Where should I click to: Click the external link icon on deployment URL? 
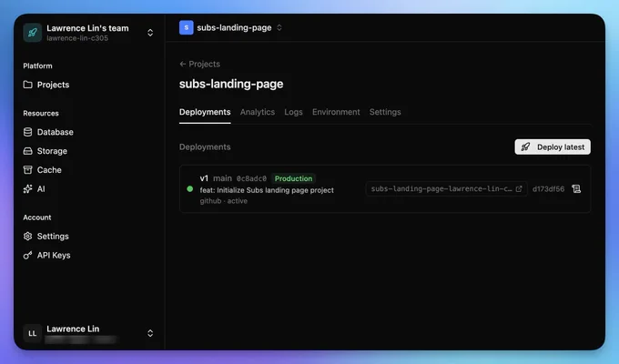pos(519,189)
